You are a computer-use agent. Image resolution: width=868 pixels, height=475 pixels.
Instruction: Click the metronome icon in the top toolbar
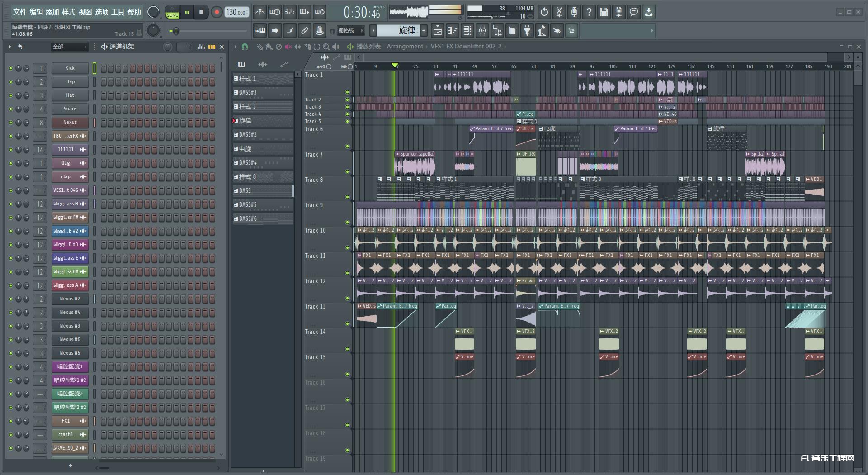pyautogui.click(x=259, y=12)
